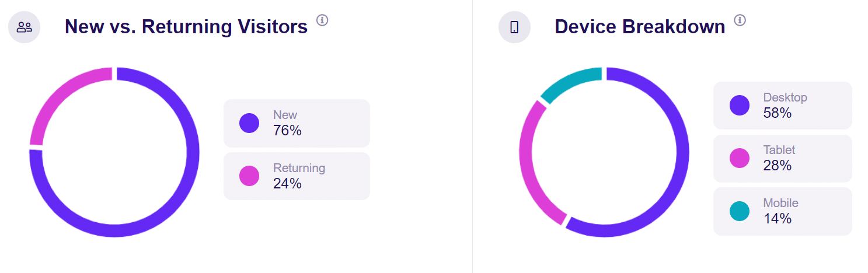The width and height of the screenshot is (868, 273).
Task: Select the New 76% legend card
Action: tap(297, 123)
